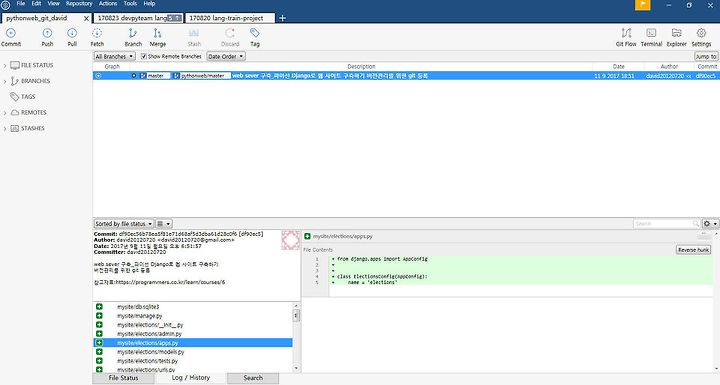Select the master branch label on the commit
The width and height of the screenshot is (720, 385).
tap(155, 76)
